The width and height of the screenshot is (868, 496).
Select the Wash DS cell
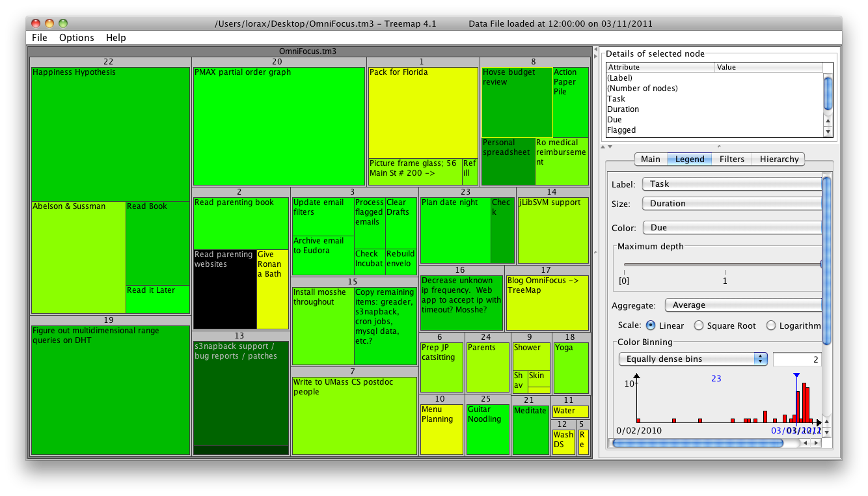tap(563, 442)
